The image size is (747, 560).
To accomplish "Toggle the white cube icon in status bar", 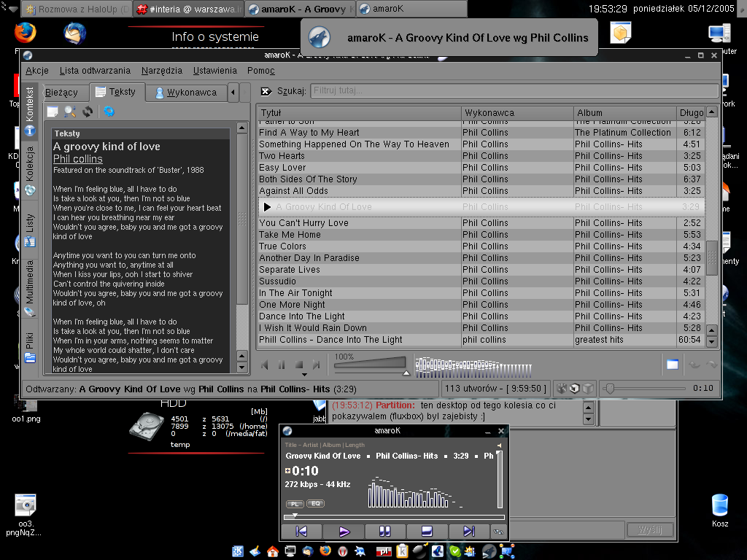I will point(575,389).
